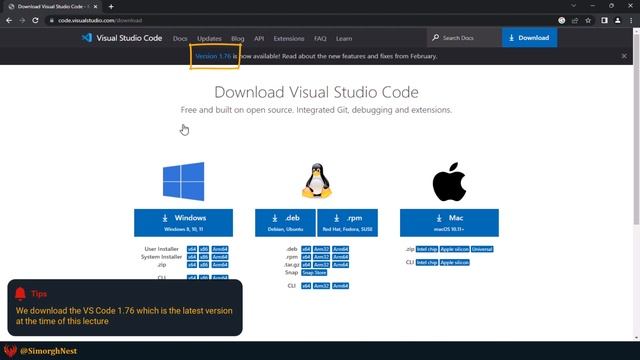Open the Updates navigation link
The image size is (640, 360).
point(209,38)
